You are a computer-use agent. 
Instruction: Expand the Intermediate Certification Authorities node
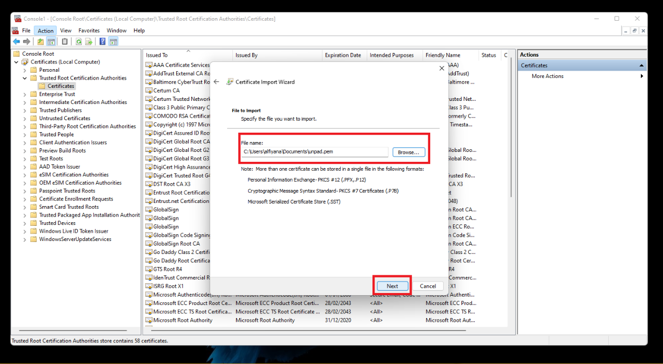25,102
